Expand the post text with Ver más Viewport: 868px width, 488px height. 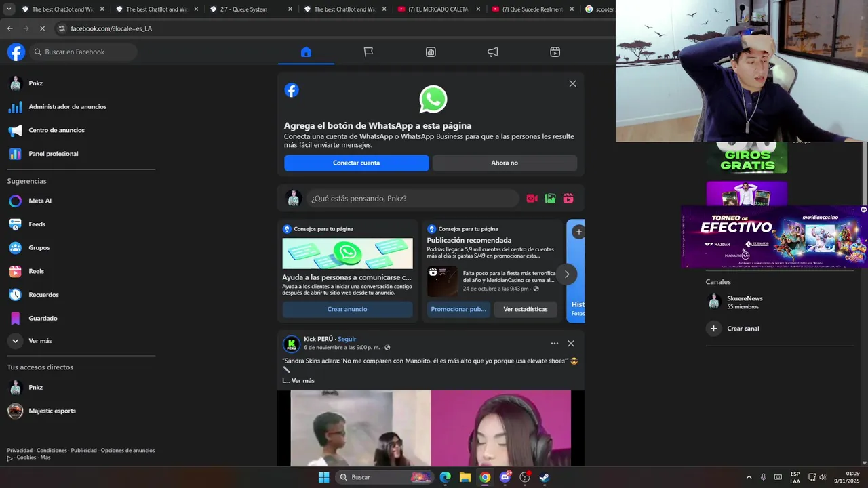click(x=303, y=381)
